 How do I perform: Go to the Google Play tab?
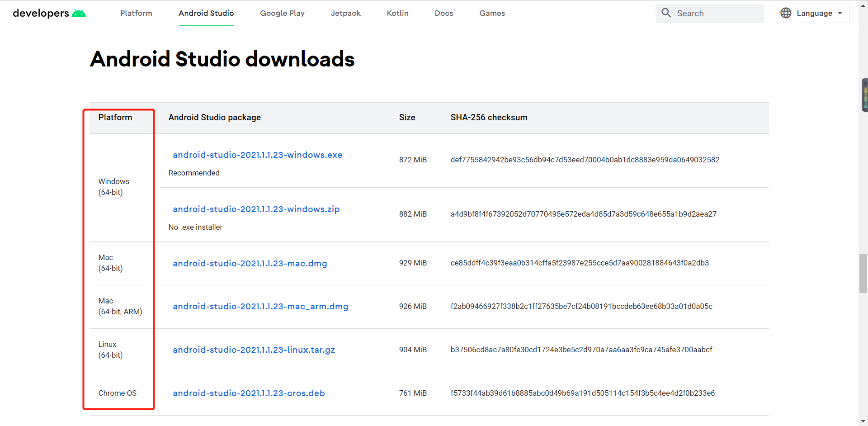282,13
